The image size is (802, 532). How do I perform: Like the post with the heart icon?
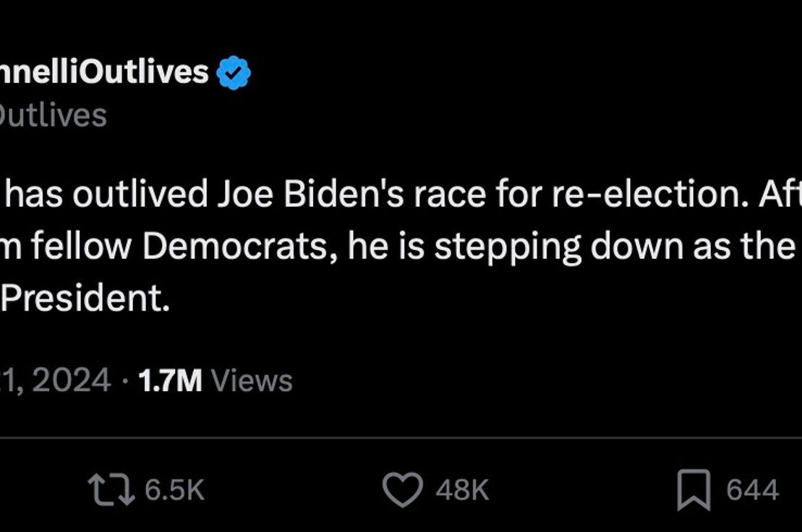tap(403, 489)
